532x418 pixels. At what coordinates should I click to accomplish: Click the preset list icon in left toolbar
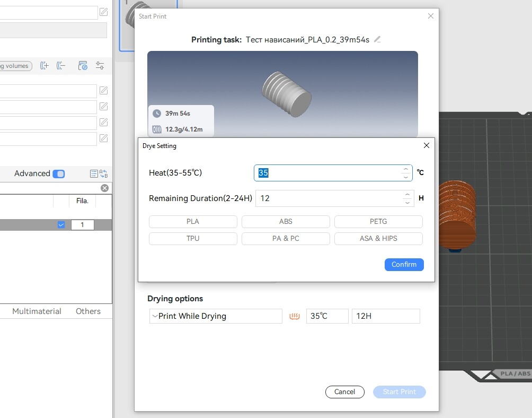83,66
